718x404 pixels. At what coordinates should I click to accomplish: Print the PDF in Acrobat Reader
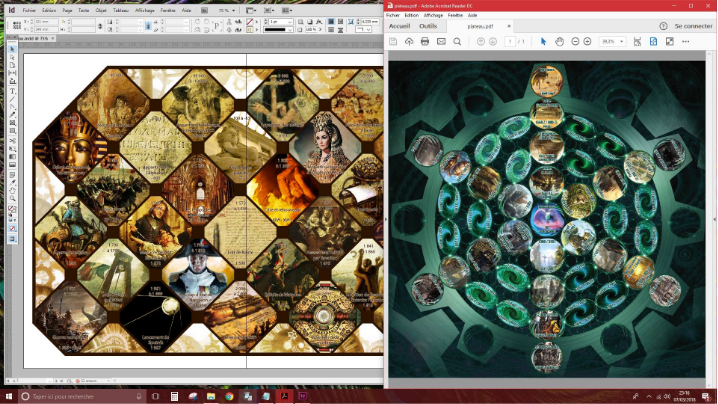tap(425, 42)
